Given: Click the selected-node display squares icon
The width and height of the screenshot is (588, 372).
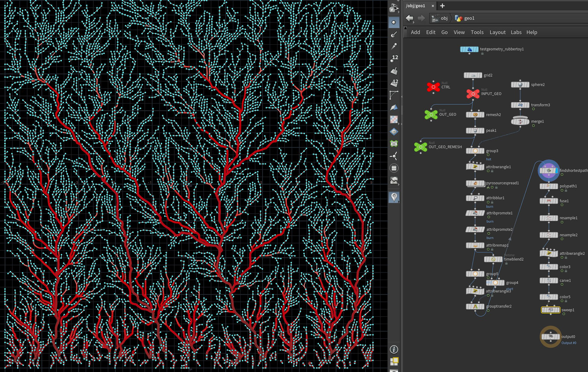Looking at the screenshot, I should pyautogui.click(x=394, y=361).
